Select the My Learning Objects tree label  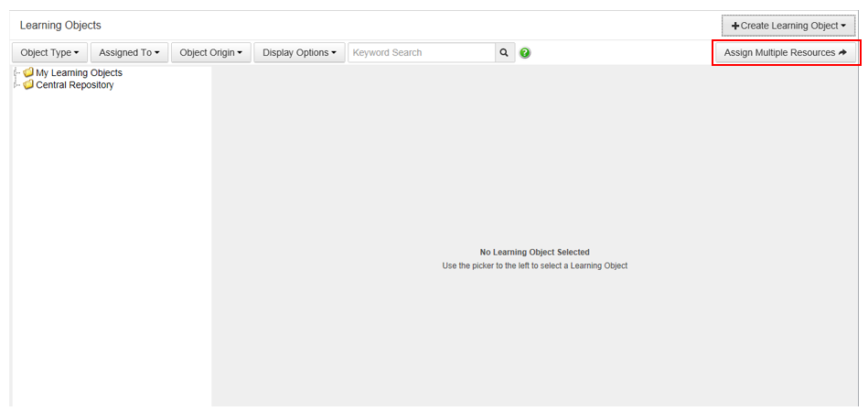[79, 72]
